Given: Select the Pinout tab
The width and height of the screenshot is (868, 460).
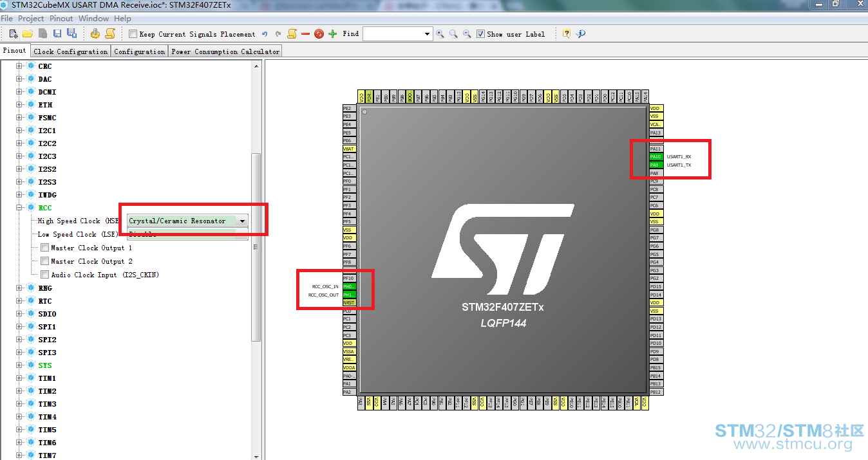Looking at the screenshot, I should pos(15,51).
